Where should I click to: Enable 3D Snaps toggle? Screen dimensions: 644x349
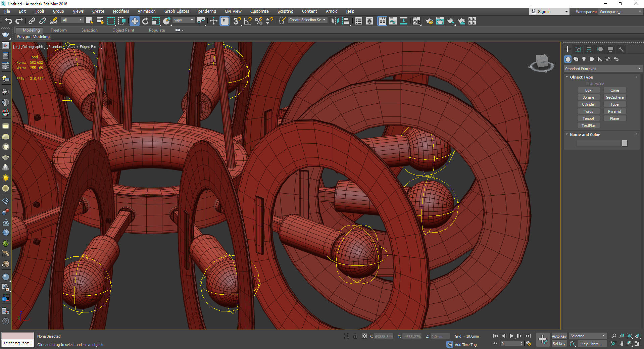click(x=237, y=21)
